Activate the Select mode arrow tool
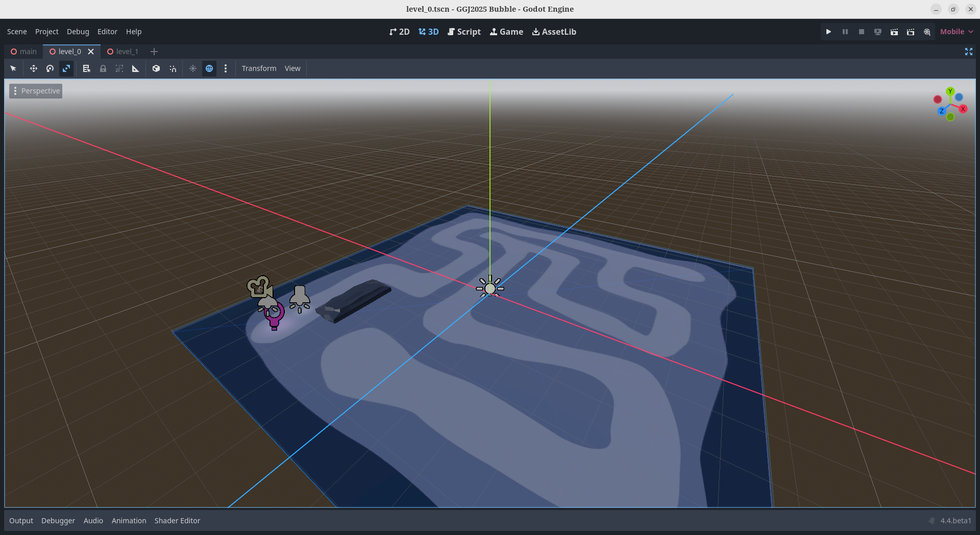This screenshot has height=535, width=980. 13,68
